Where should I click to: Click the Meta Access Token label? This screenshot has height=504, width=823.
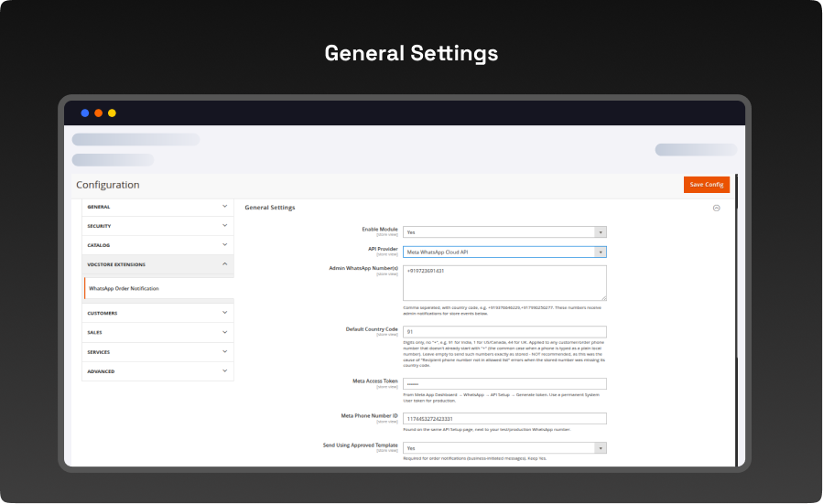click(x=374, y=381)
